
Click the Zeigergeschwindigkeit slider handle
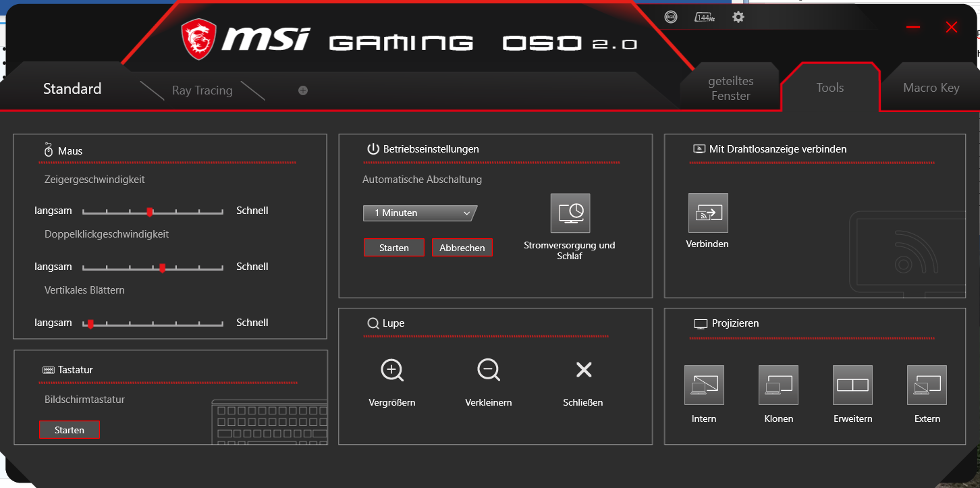(150, 212)
